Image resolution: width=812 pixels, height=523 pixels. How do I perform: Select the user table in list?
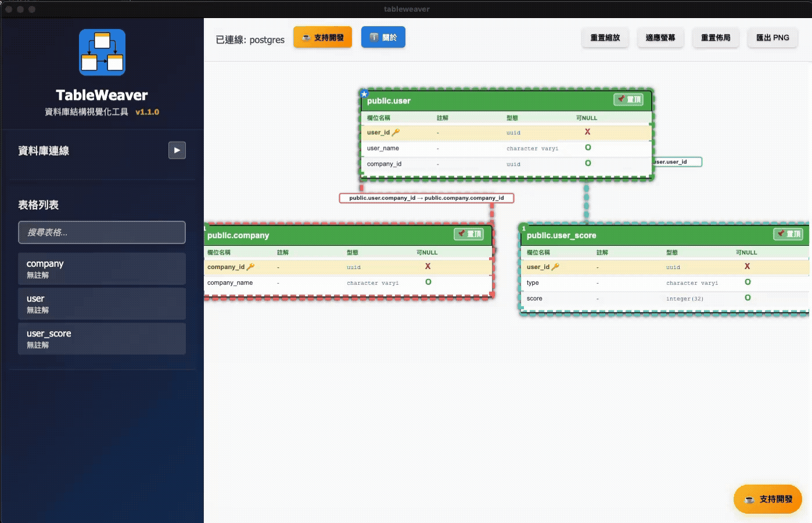coord(102,303)
